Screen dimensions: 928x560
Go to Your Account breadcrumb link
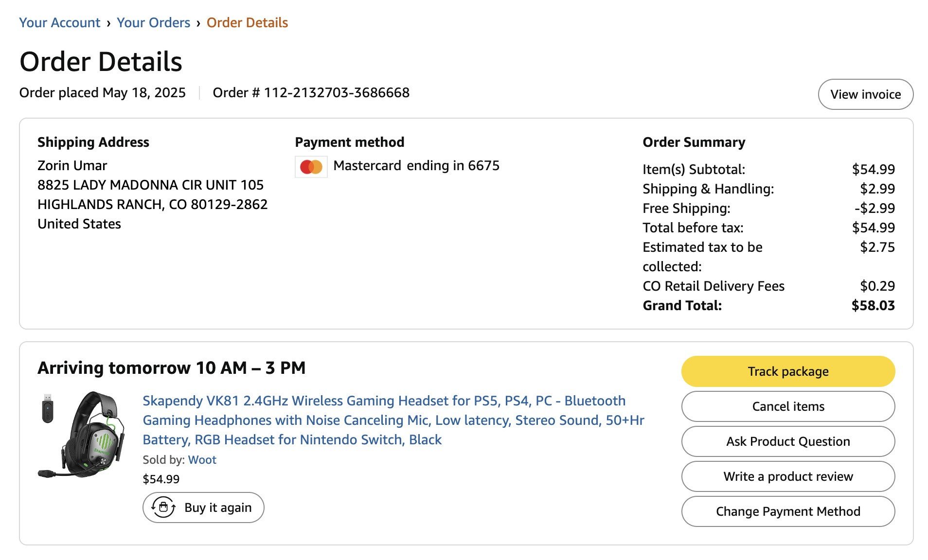59,22
